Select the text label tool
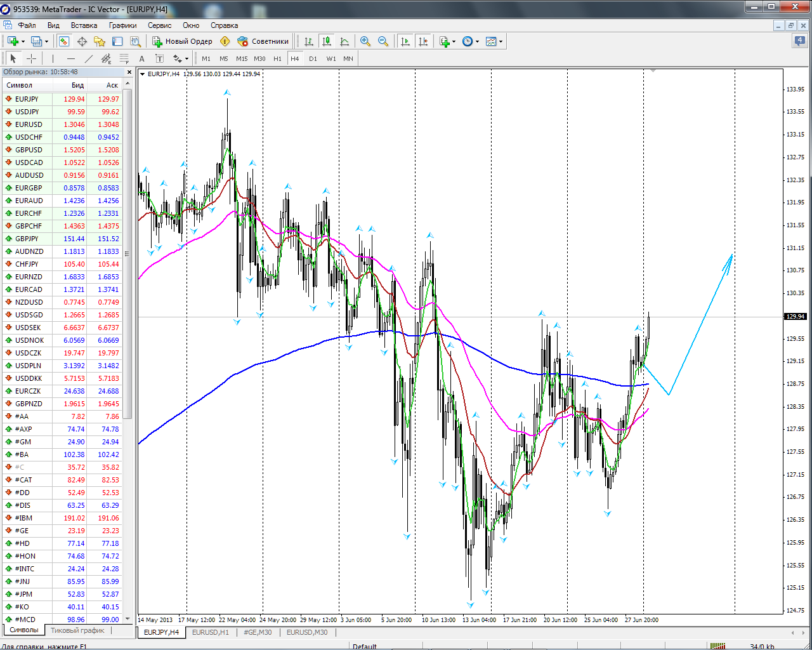Screen dimensions: 812x650 (x=141, y=58)
